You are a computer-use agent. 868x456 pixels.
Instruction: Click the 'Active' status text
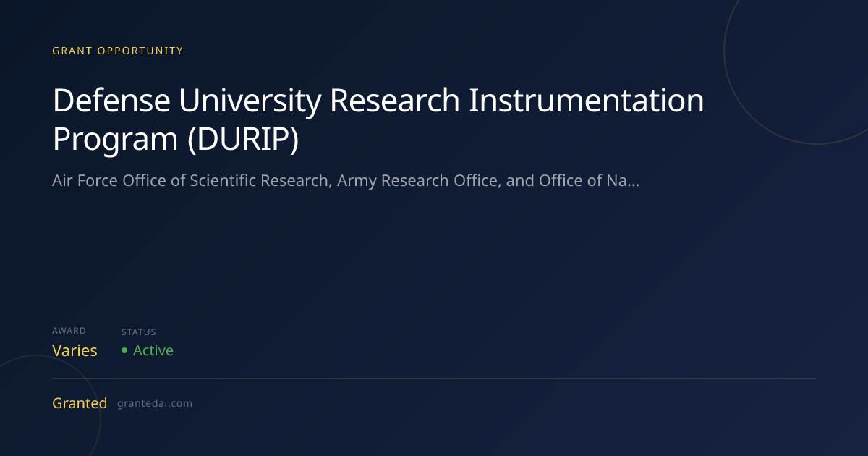click(x=153, y=350)
